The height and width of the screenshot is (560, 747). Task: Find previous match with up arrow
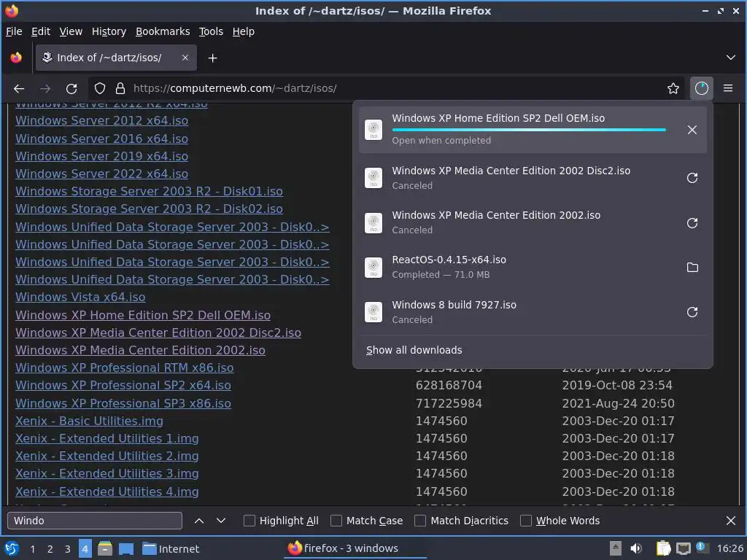point(199,521)
